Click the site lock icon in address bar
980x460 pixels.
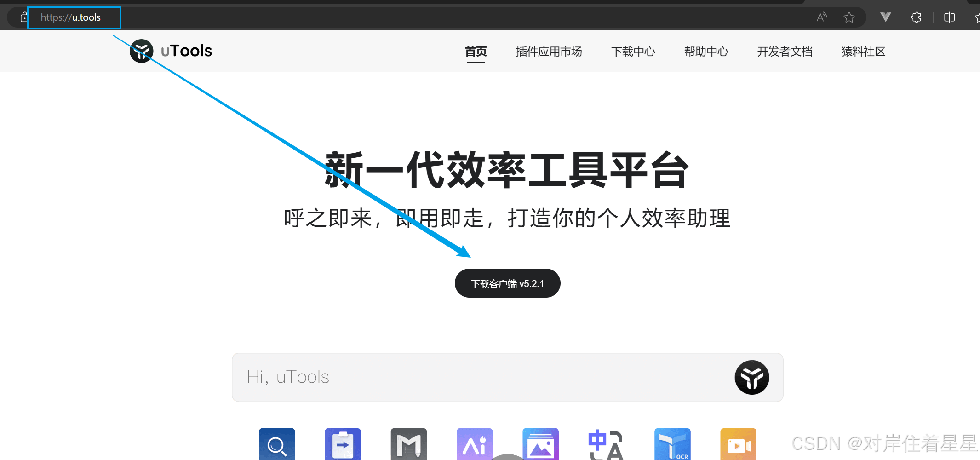pos(24,17)
